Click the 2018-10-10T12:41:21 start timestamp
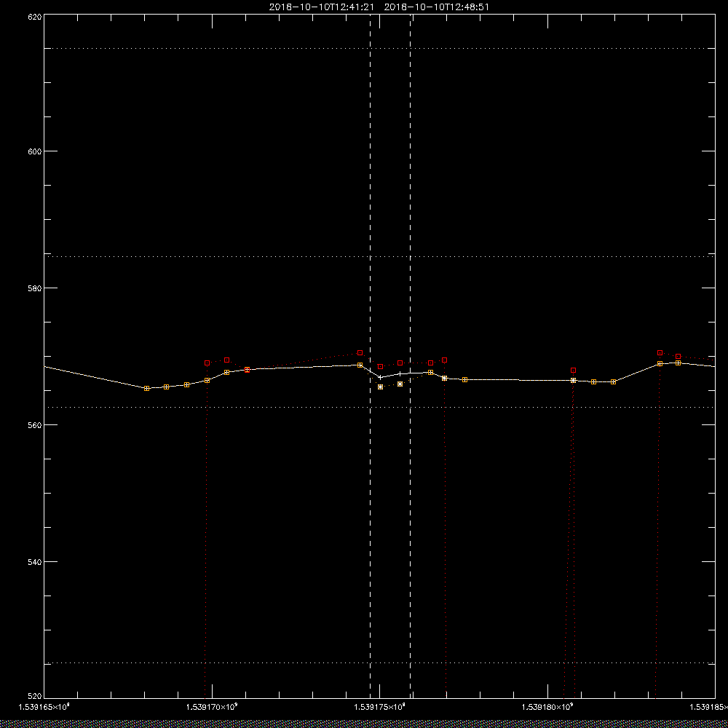This screenshot has height=728, width=728. 321,7
